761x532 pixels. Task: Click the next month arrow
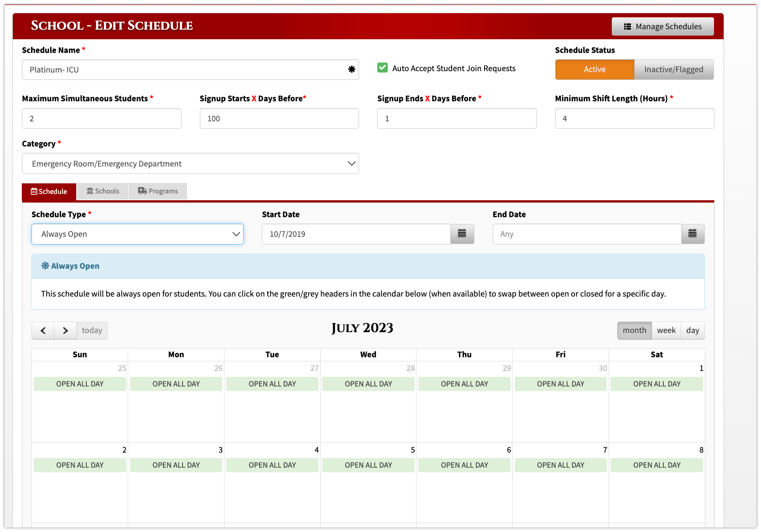tap(65, 330)
